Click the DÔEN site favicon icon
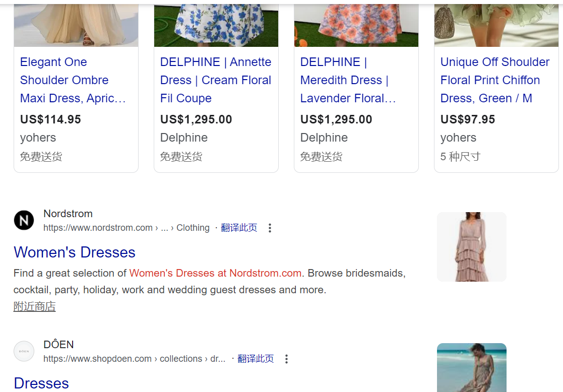 [24, 351]
